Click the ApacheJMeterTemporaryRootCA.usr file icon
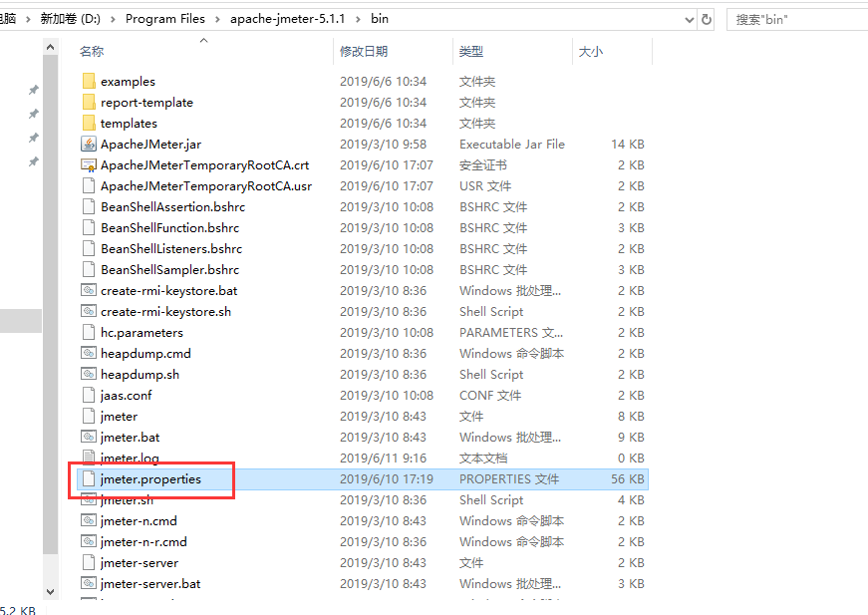The height and width of the screenshot is (615, 868). click(x=89, y=186)
